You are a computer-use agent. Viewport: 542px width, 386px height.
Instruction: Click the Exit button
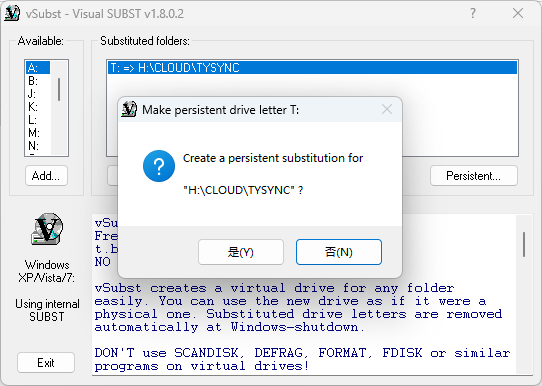click(46, 363)
